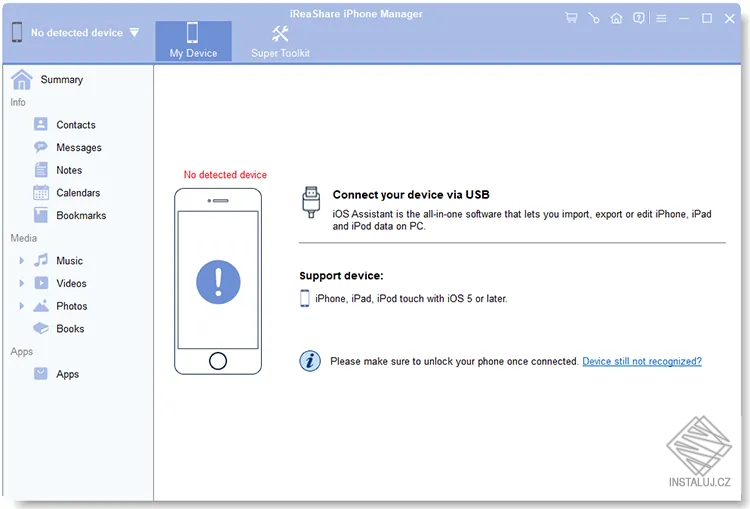Select Photos in the sidebar
750x509 pixels.
(x=72, y=306)
